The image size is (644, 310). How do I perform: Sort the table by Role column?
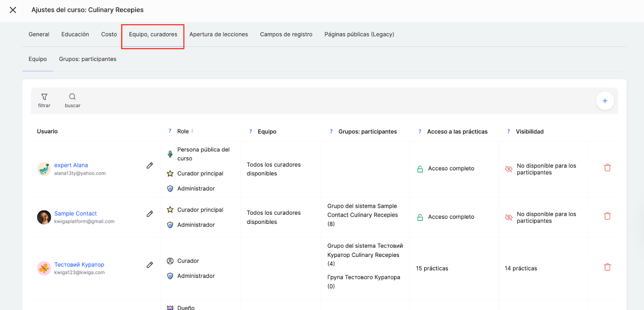[192, 131]
